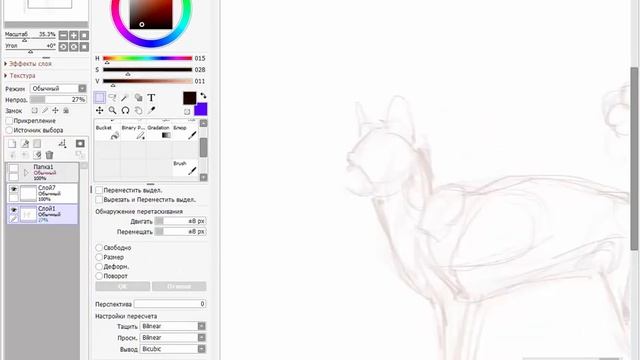The image size is (640, 360).
Task: Zoom in with the plus button
Action: pos(73,36)
